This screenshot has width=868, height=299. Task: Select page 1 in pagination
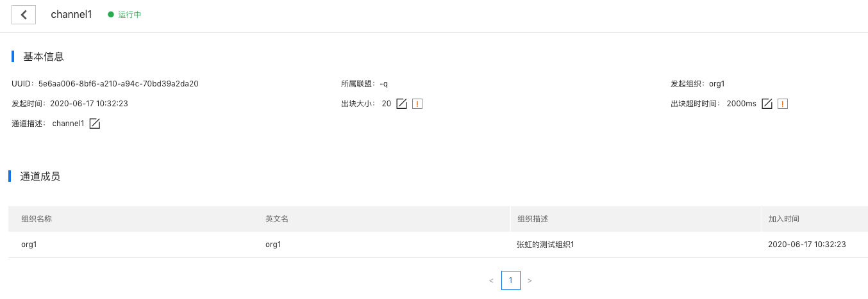[511, 280]
